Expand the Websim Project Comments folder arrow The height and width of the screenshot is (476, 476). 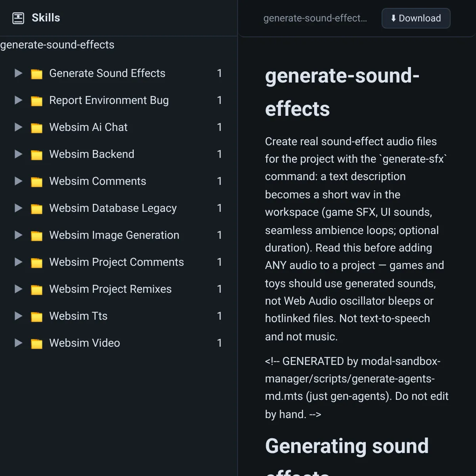click(18, 262)
